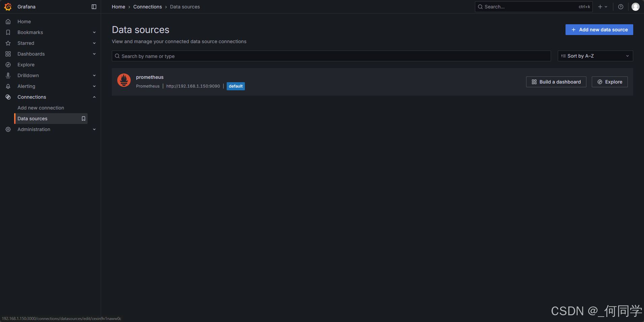The height and width of the screenshot is (322, 644).
Task: Click the Explore compass icon in sidebar
Action: (8, 65)
